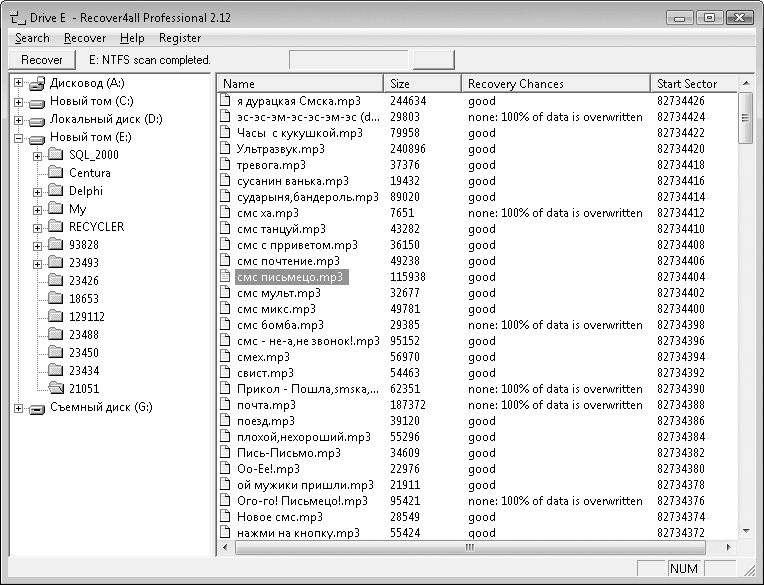Sort files by the Size column header
764x585 pixels.
[422, 84]
